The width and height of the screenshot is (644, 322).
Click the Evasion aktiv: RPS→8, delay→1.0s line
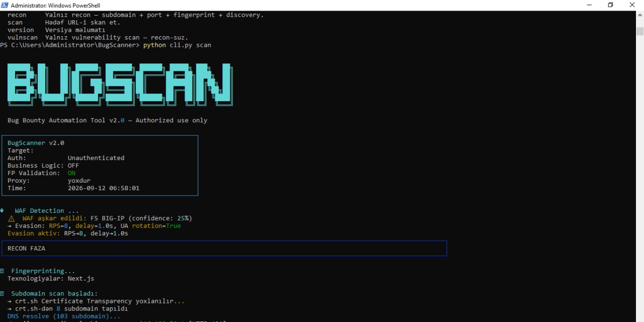click(x=68, y=233)
